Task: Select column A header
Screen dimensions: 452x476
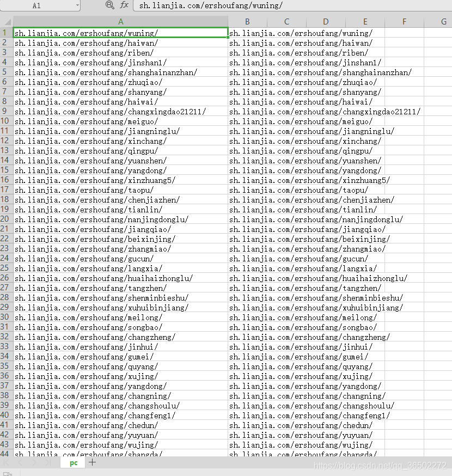Action: (120, 22)
